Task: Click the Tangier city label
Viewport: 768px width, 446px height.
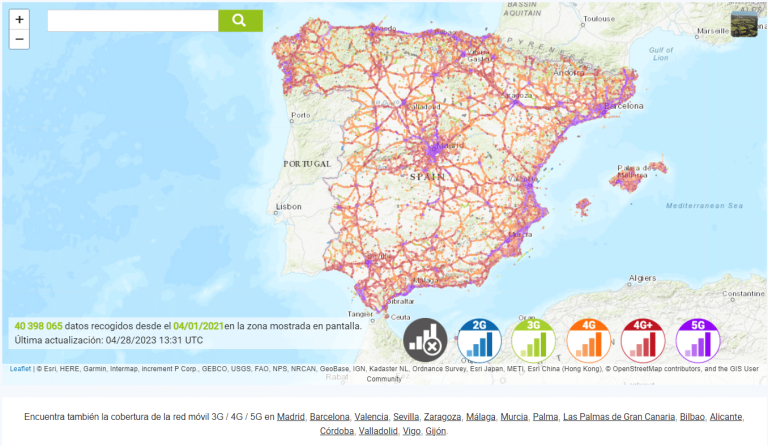Action: click(360, 314)
